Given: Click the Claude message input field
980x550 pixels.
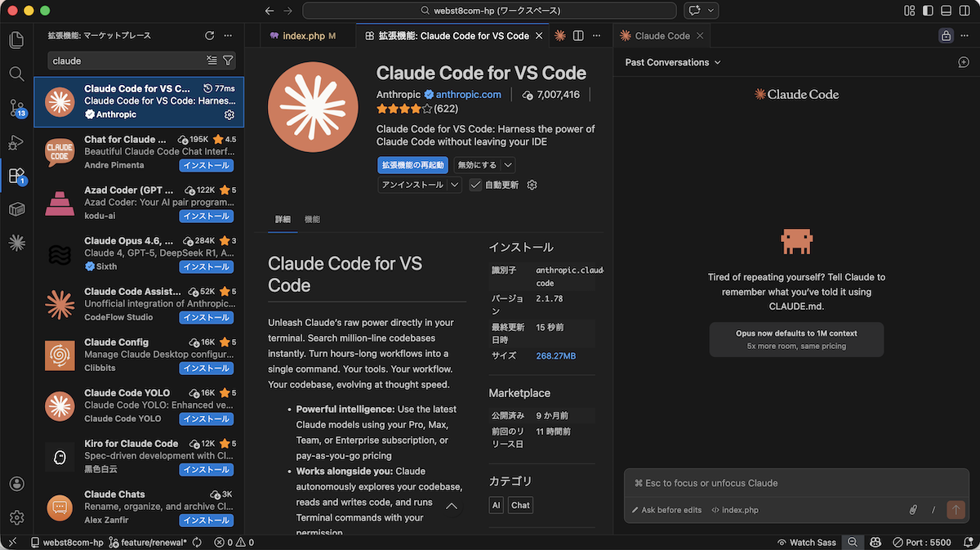Looking at the screenshot, I should (784, 483).
